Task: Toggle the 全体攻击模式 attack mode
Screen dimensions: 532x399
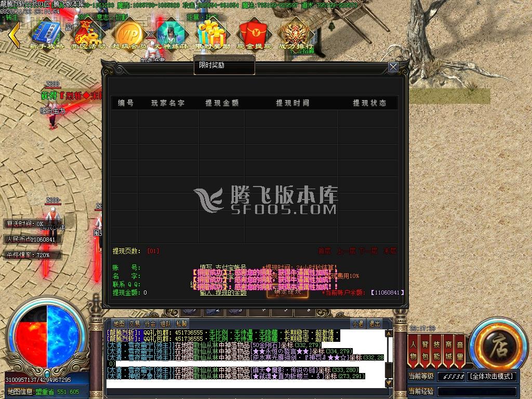Action: (492, 376)
